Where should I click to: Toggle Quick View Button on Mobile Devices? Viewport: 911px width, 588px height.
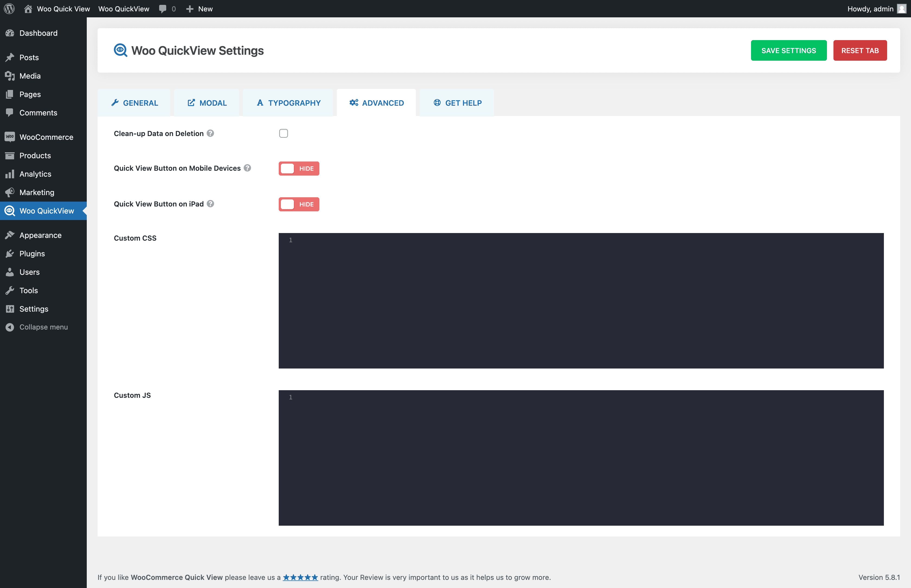(298, 169)
